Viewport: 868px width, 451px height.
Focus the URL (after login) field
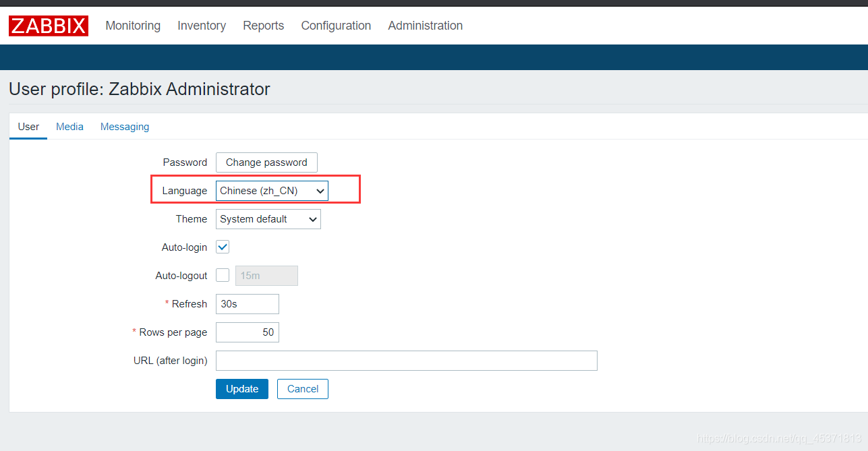(407, 361)
